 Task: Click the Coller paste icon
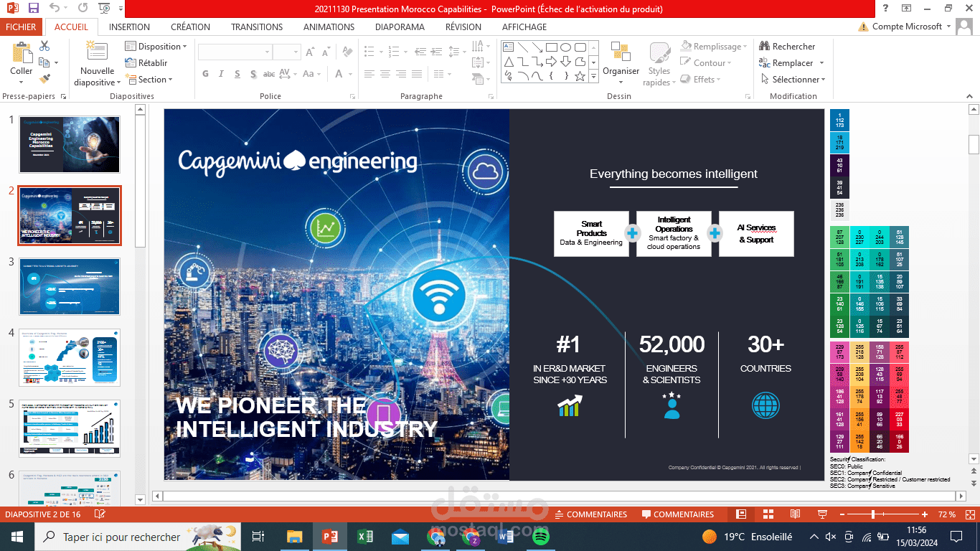pos(22,53)
